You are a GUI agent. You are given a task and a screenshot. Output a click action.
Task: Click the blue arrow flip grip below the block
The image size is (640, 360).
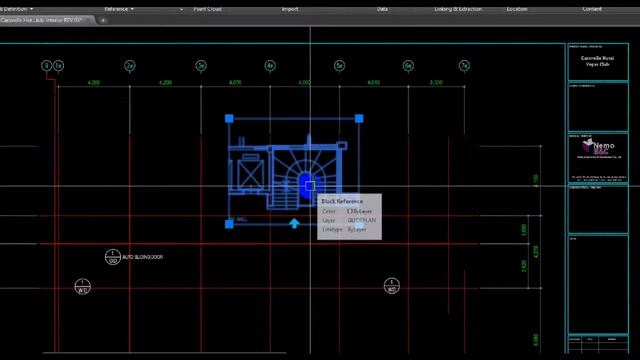(294, 223)
